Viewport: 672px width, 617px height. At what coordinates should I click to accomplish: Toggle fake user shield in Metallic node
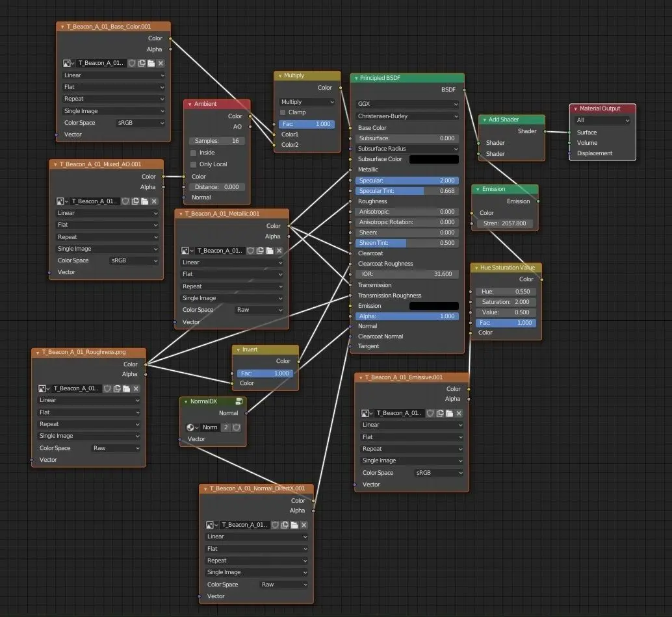point(250,251)
